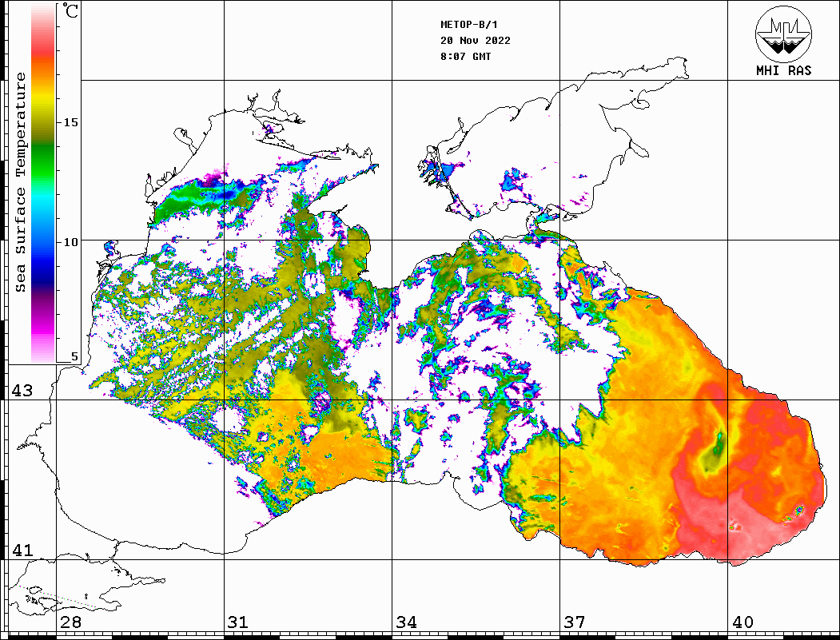The height and width of the screenshot is (640, 840).
Task: Click the vertical Sea Surface Temperature title
Action: 22,182
